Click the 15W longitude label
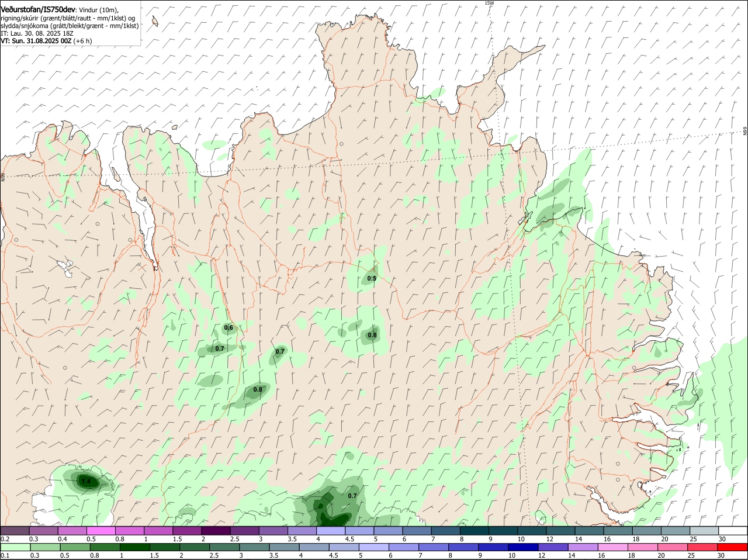 pyautogui.click(x=489, y=3)
